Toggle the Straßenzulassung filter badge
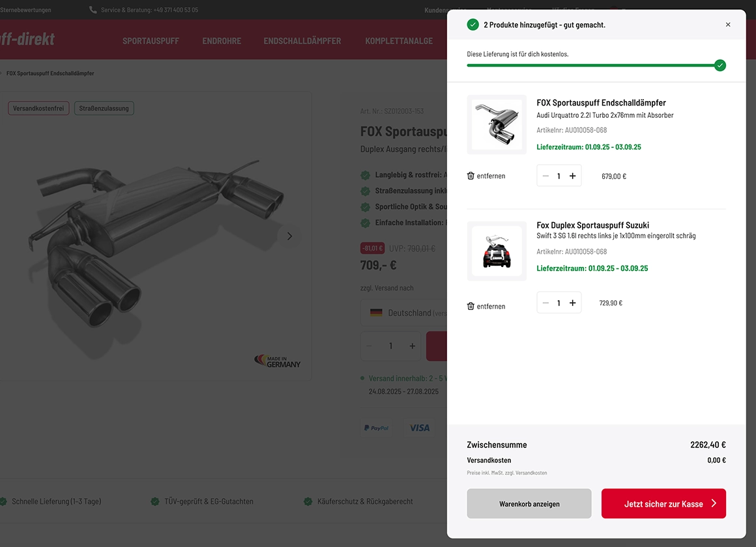 click(x=104, y=108)
